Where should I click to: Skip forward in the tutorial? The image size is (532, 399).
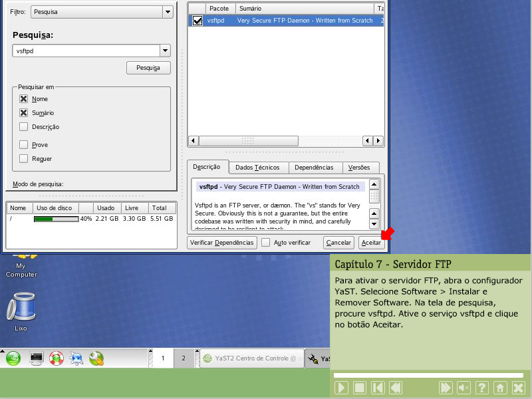446,388
